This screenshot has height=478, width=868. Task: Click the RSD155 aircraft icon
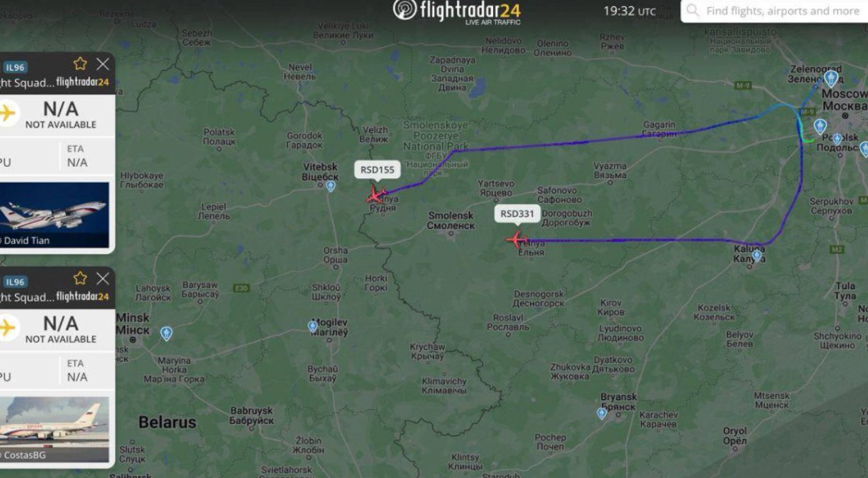pos(376,195)
